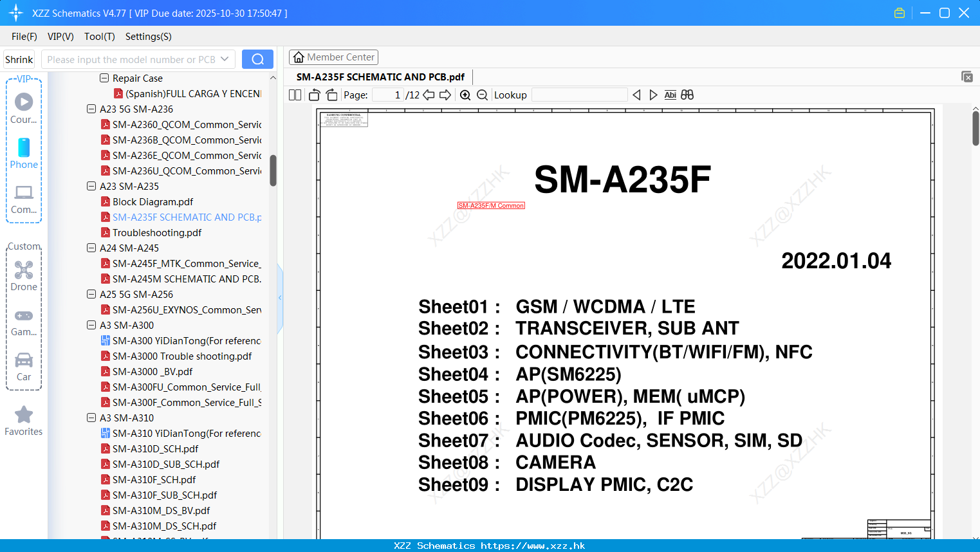
Task: Open SM-A310M_DS_BV.pdf
Action: (x=161, y=510)
